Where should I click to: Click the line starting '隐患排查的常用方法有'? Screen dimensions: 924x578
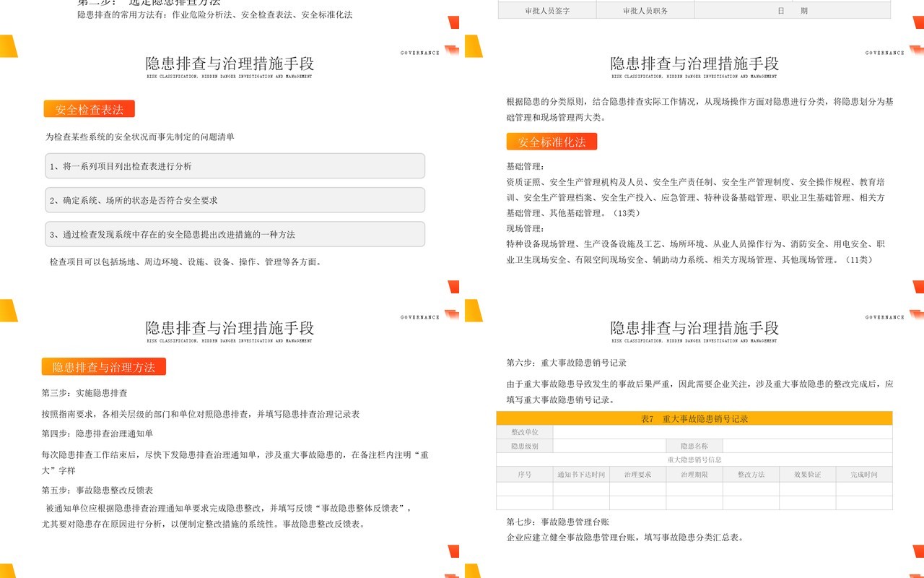tap(215, 14)
